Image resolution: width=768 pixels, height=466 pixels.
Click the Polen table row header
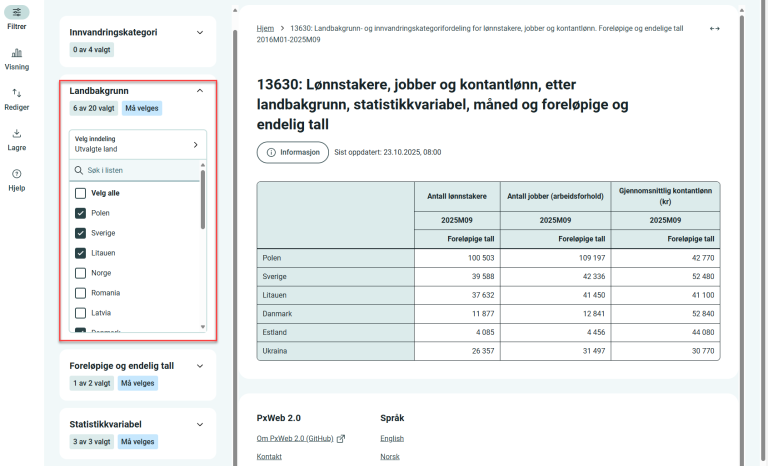(336, 258)
